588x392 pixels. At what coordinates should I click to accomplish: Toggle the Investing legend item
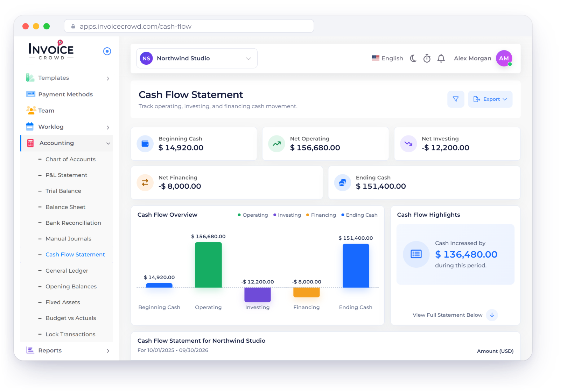pyautogui.click(x=287, y=215)
